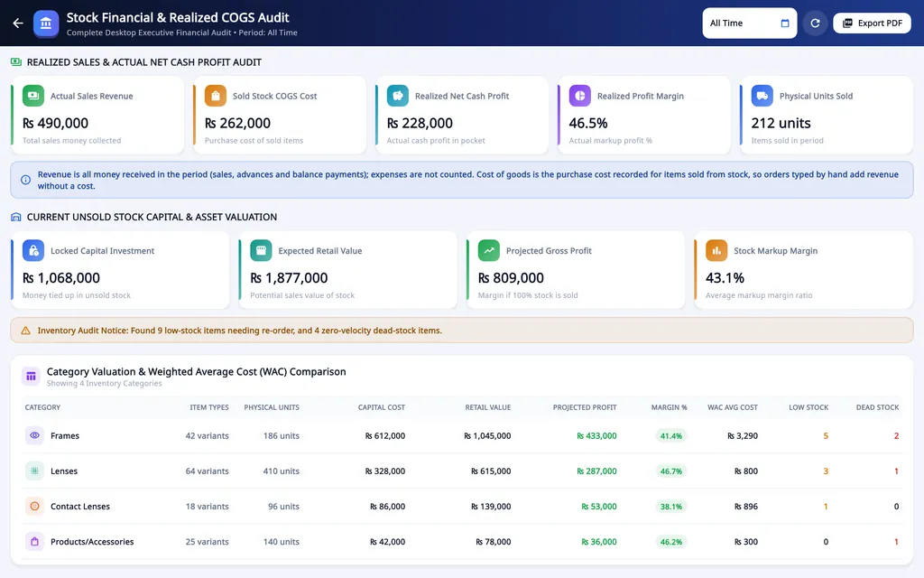Click the info icon in revenue note
The image size is (924, 578).
point(25,180)
